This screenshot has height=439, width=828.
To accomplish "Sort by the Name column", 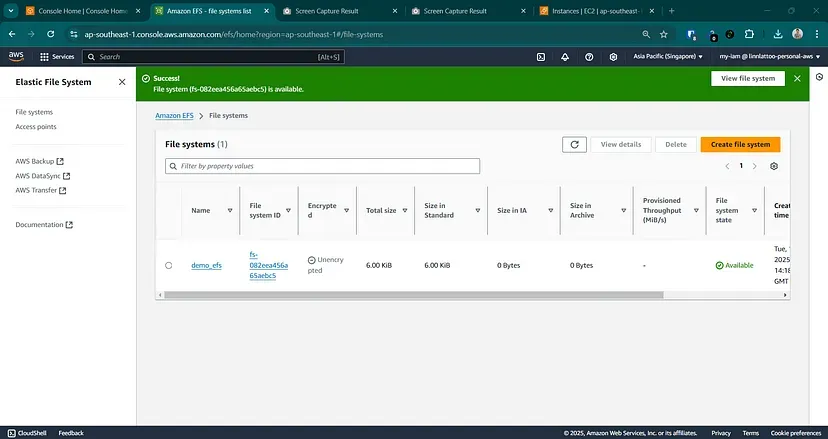I will [230, 210].
